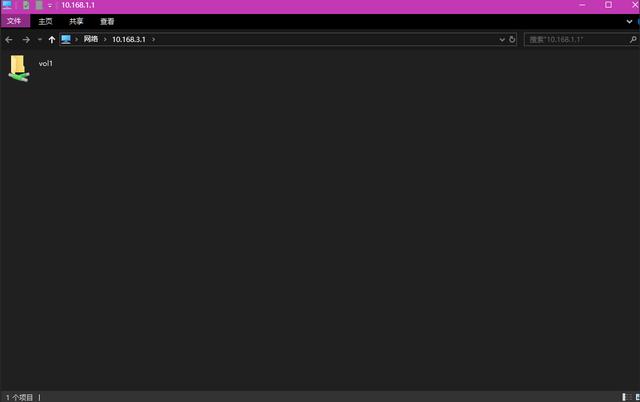This screenshot has width=640, height=402.
Task: Go forward with the forward arrow
Action: pyautogui.click(x=26, y=40)
